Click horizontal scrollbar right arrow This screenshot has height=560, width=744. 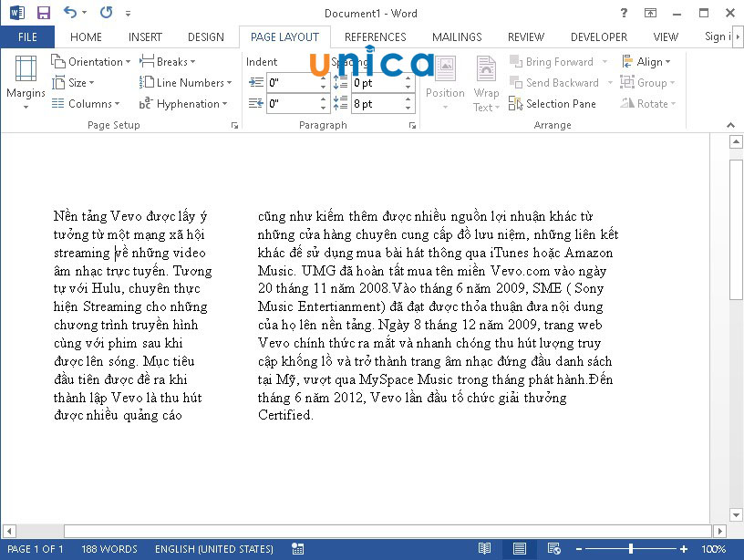tap(719, 531)
